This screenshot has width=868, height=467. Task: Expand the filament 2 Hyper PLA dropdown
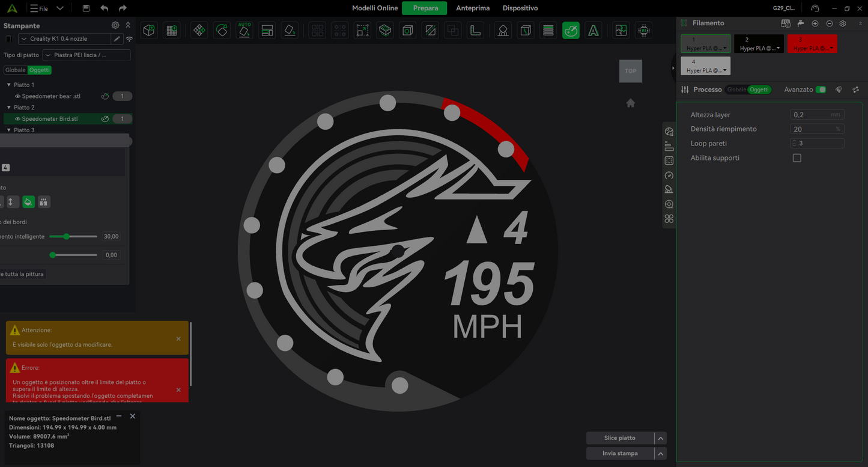[778, 49]
